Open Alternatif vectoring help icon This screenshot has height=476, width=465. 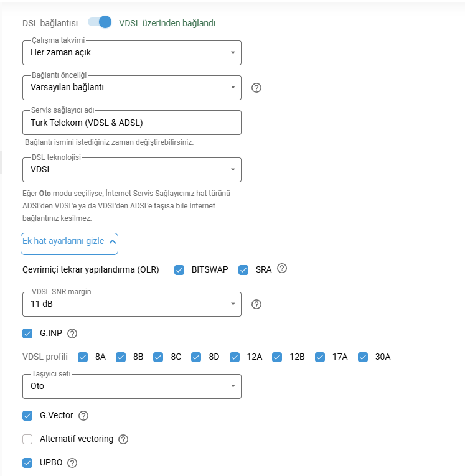(x=123, y=439)
